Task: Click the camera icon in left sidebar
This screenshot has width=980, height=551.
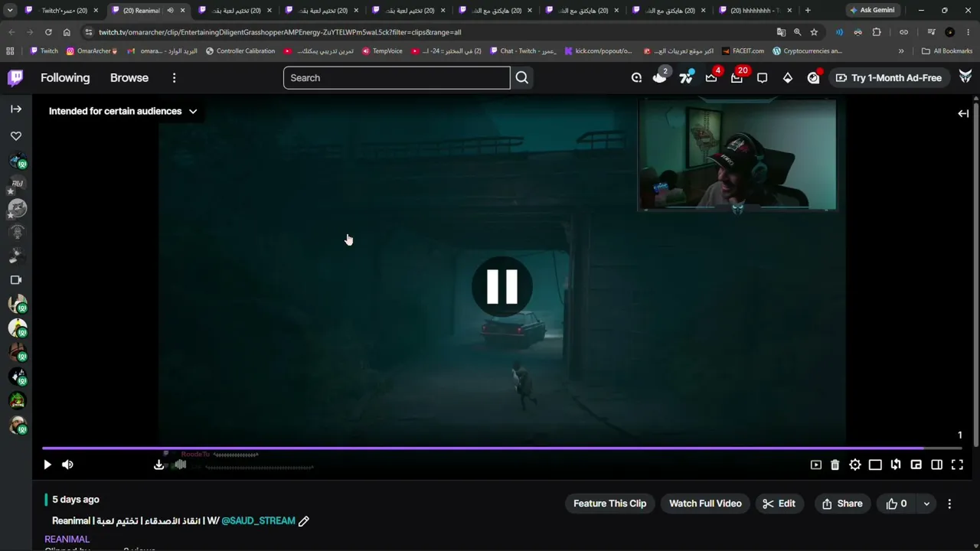Action: pos(16,280)
